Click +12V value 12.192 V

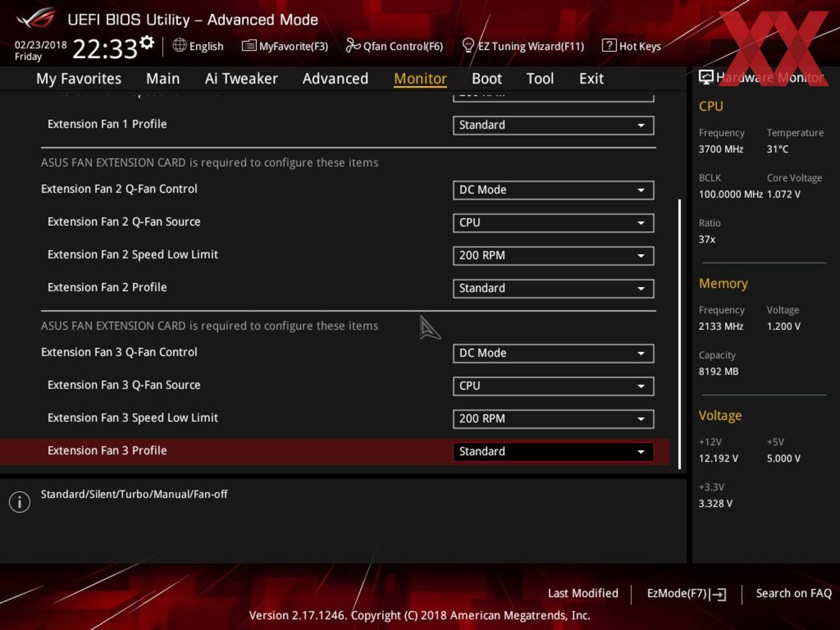coord(718,458)
